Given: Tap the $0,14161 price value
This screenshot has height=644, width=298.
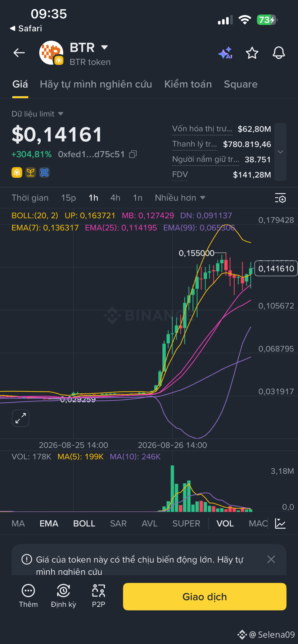Looking at the screenshot, I should tap(57, 134).
